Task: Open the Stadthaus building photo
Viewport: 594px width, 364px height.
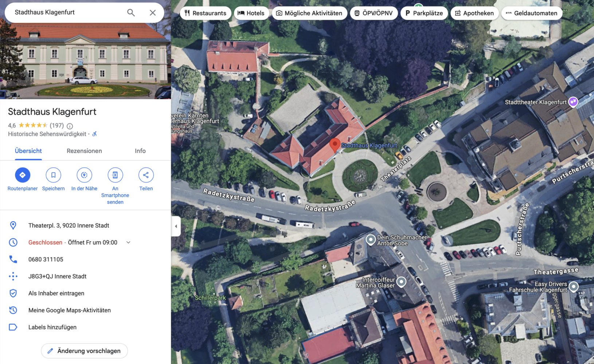Action: point(85,60)
